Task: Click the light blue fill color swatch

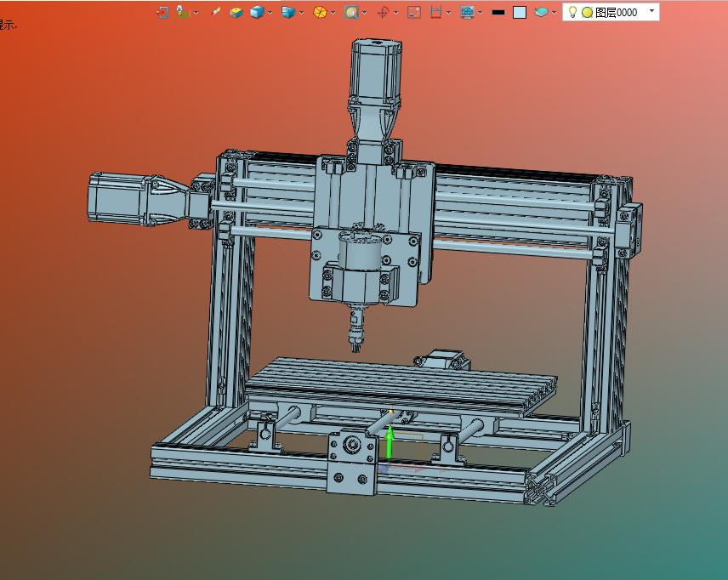Action: click(x=520, y=13)
